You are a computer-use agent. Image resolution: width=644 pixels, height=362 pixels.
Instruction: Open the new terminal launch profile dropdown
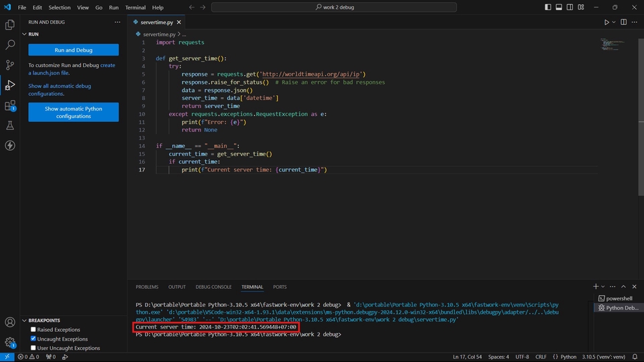coord(603,287)
